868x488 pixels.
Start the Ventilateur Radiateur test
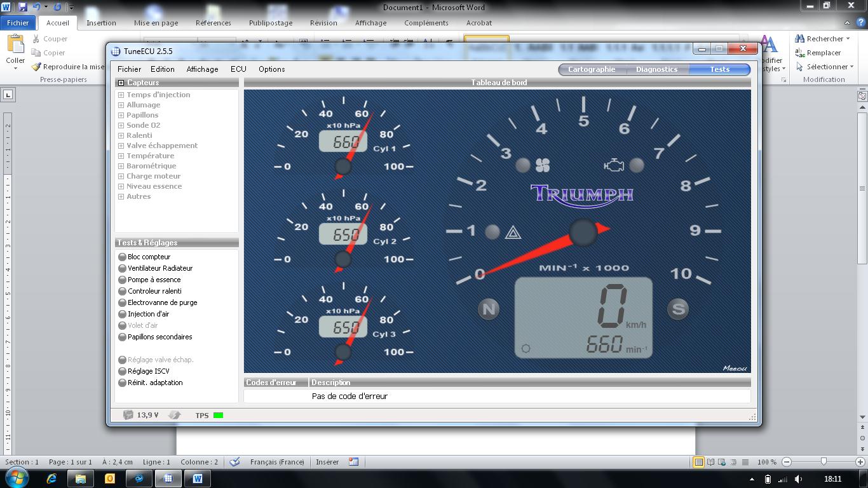tap(155, 268)
